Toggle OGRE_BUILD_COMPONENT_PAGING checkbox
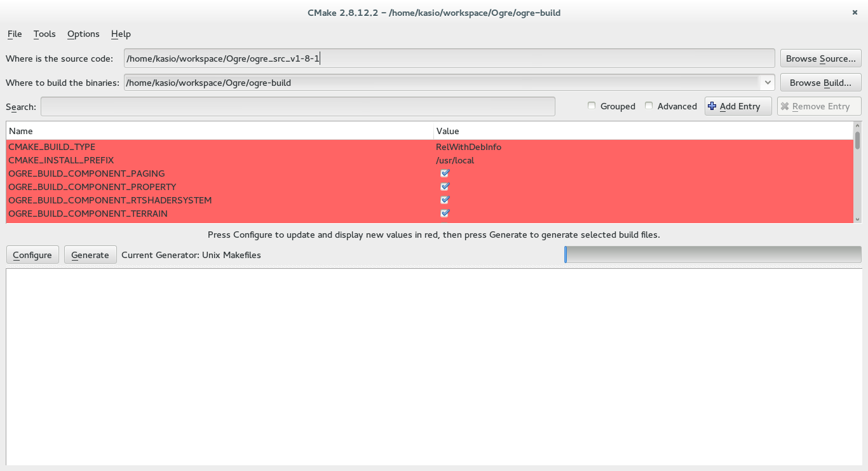 pos(445,174)
